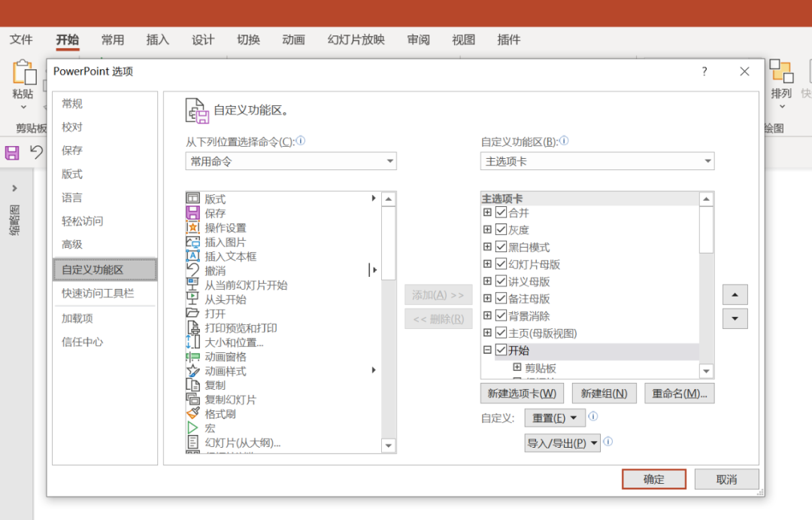Select the 插入文本框 command icon

(x=192, y=256)
